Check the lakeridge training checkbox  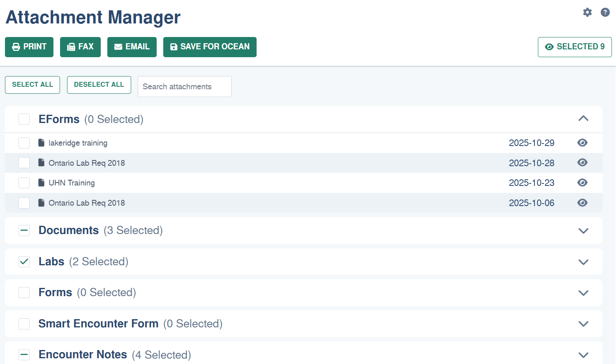click(x=24, y=143)
